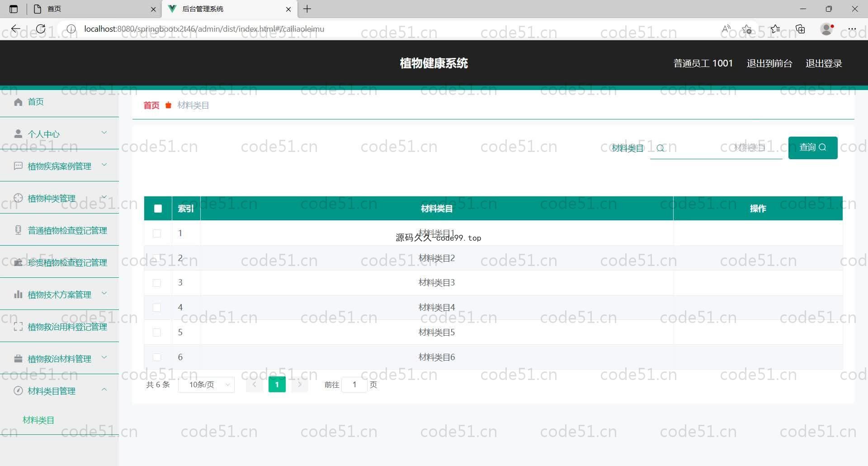Click the 材料类目3 table cell
This screenshot has height=466, width=868.
(437, 283)
